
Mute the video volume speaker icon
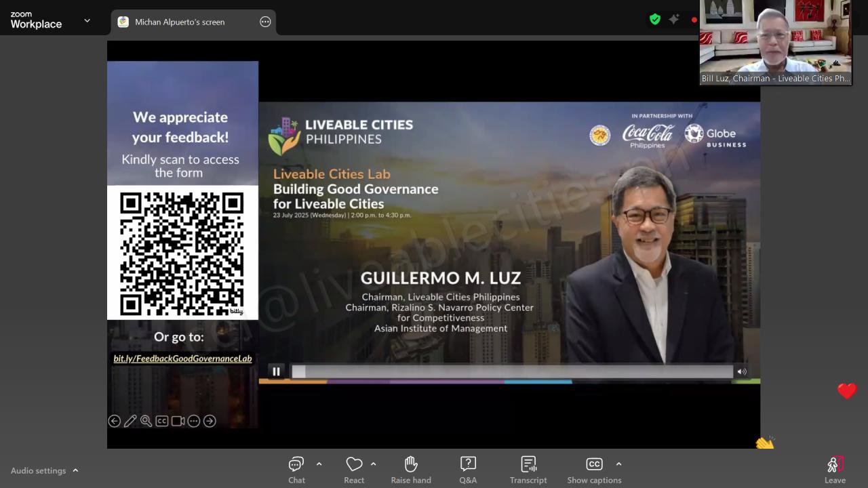coord(742,371)
